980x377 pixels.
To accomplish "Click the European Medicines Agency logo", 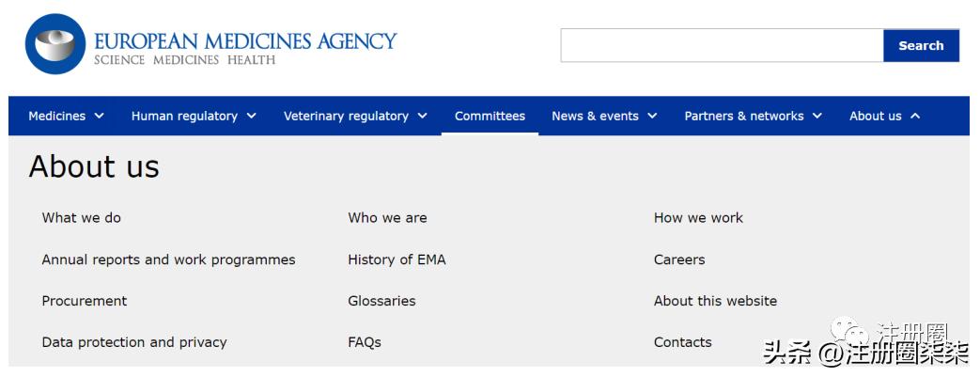I will pos(211,45).
